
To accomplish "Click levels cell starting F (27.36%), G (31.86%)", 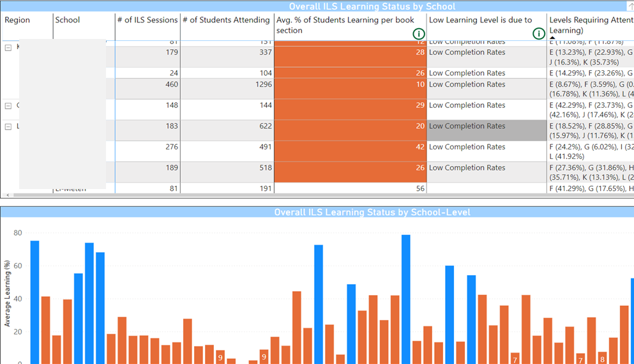I will (x=591, y=172).
